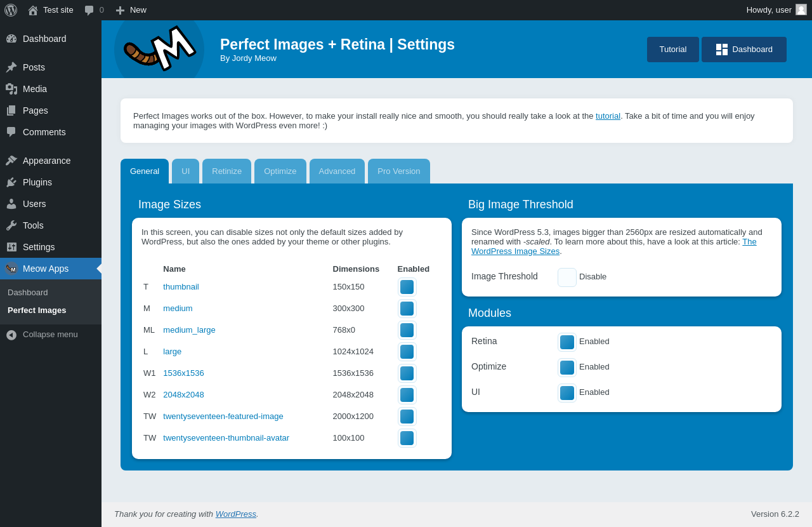Open Appearance via its brush icon

[x=11, y=161]
